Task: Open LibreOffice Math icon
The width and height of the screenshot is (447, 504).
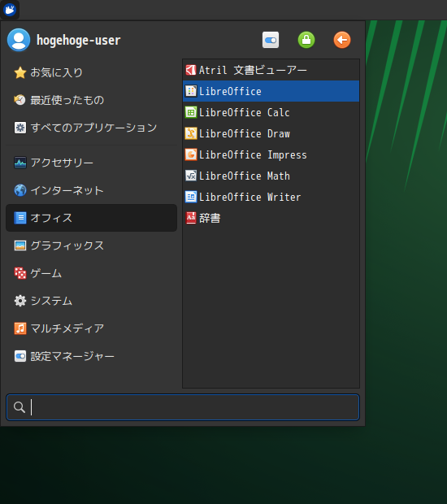Action: 190,176
